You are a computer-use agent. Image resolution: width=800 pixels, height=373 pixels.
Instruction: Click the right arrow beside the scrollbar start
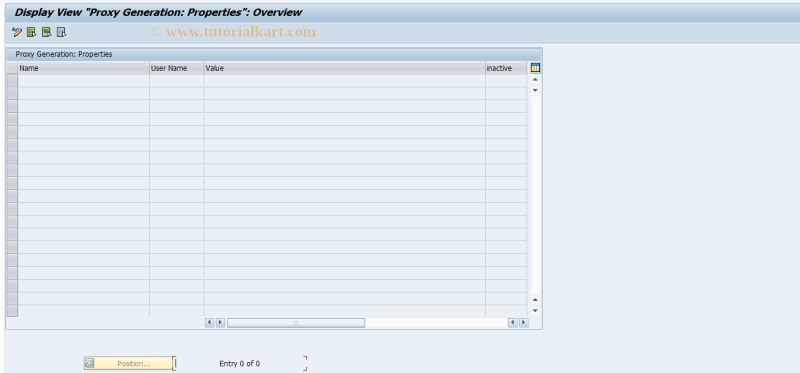click(220, 322)
